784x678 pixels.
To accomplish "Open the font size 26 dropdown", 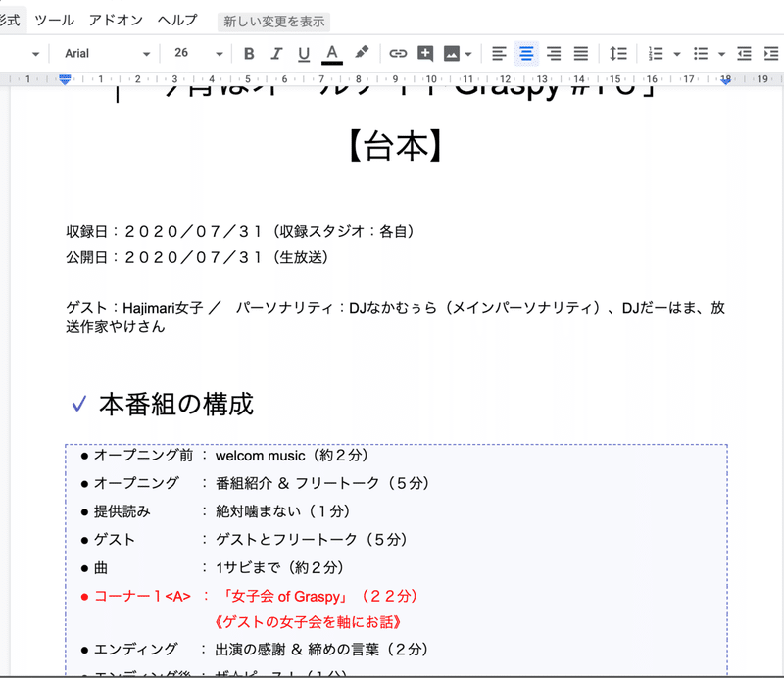I will [198, 54].
